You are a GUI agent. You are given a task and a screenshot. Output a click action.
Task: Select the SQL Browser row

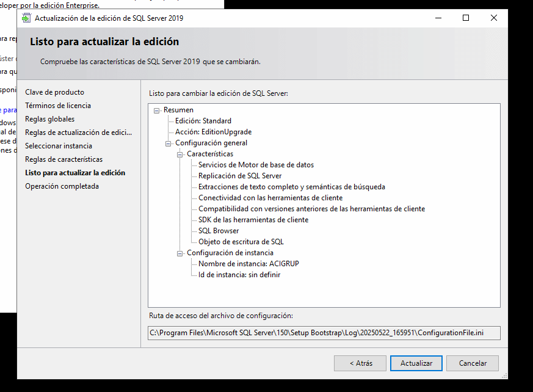219,231
